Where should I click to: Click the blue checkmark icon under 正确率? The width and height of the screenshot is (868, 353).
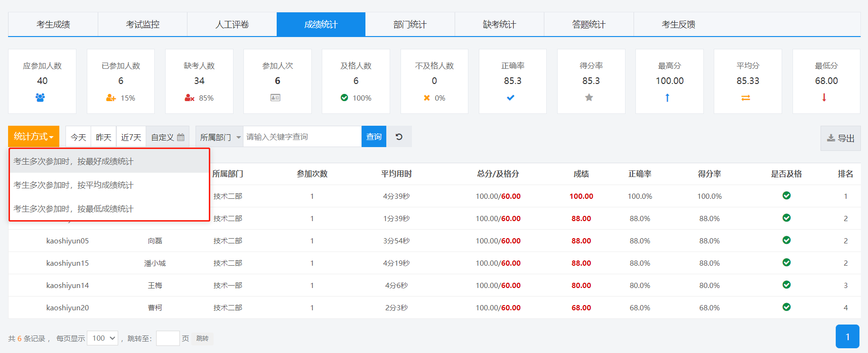[x=511, y=98]
